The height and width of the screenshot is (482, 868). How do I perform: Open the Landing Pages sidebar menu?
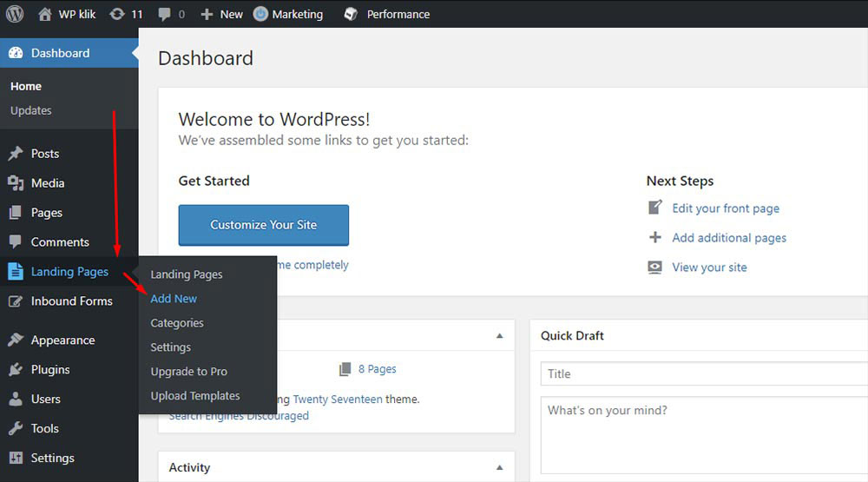coord(69,272)
